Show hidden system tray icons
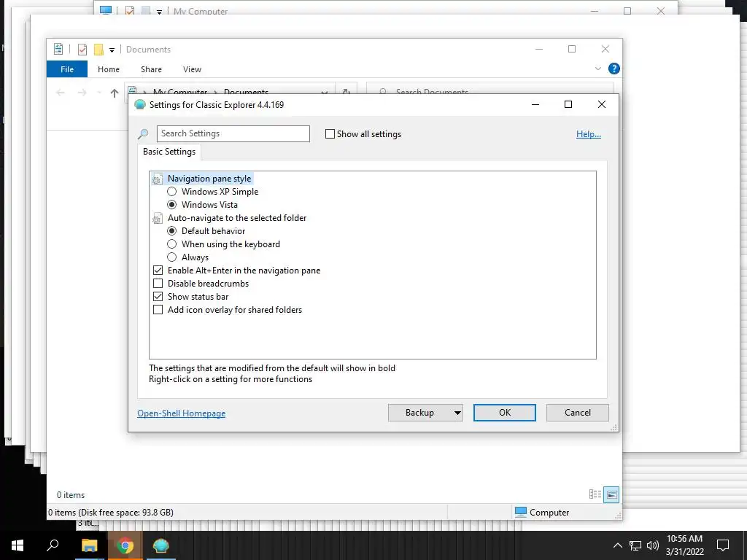 617,545
